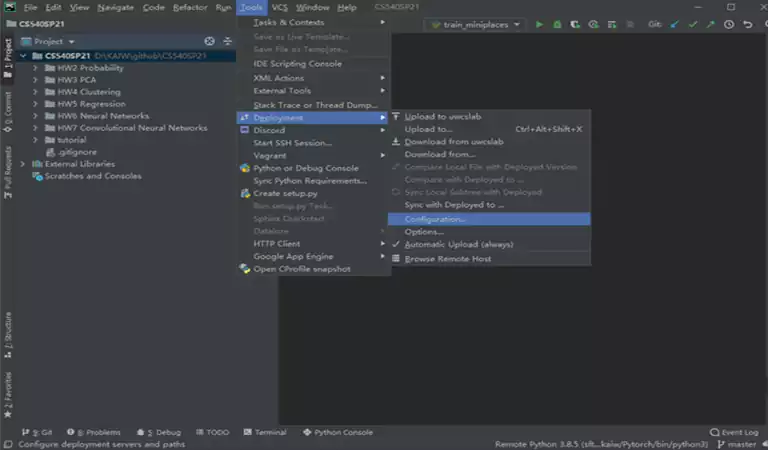768x450 pixels.
Task: Open the Structure side tab
Action: (8, 335)
